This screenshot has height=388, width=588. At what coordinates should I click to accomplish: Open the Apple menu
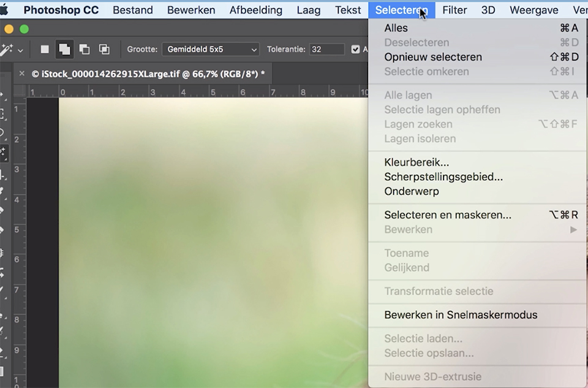click(x=4, y=10)
